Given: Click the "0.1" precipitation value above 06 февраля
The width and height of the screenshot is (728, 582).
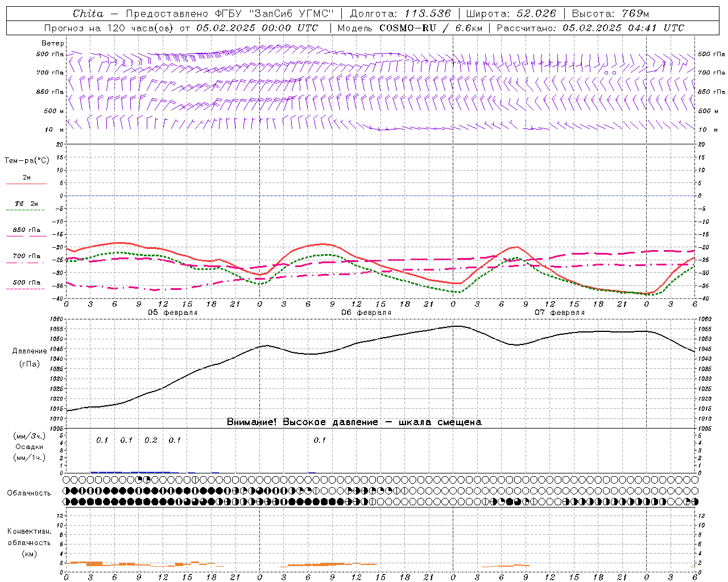Looking at the screenshot, I should click(x=320, y=440).
